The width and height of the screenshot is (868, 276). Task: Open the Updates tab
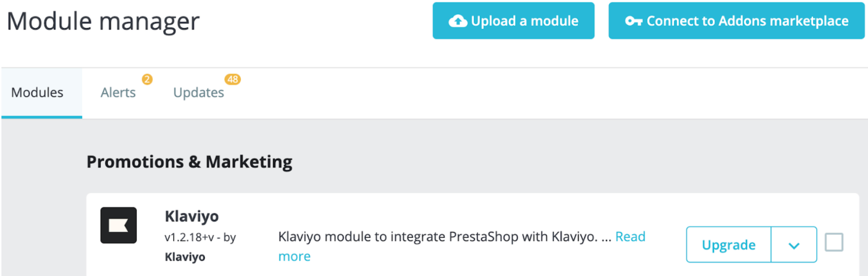198,92
